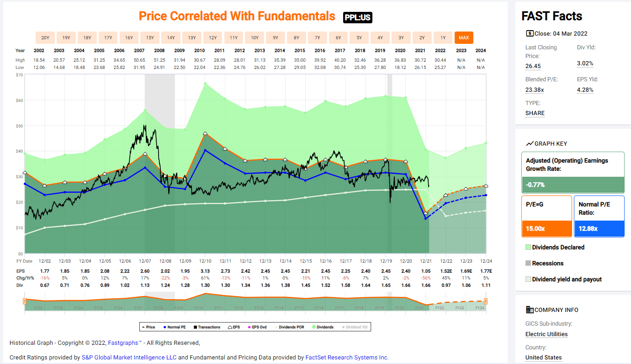Click the 2008 high value 51.25

pos(159,60)
